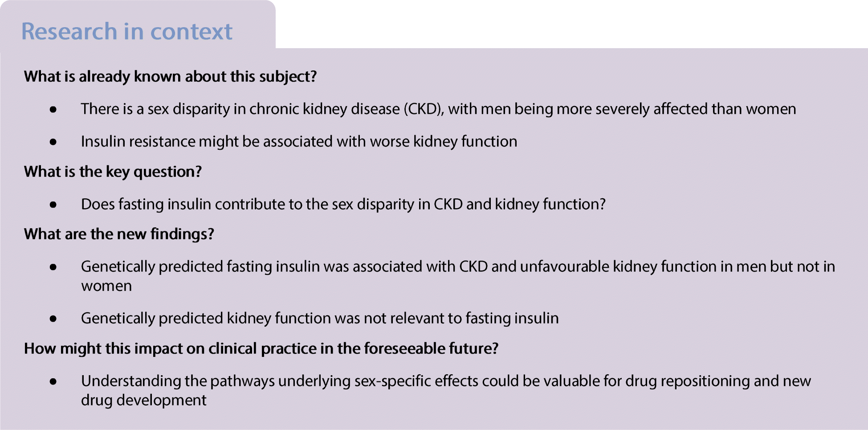Click the 'Insulin resistance might be associated' line
This screenshot has width=868, height=430.
tap(299, 142)
